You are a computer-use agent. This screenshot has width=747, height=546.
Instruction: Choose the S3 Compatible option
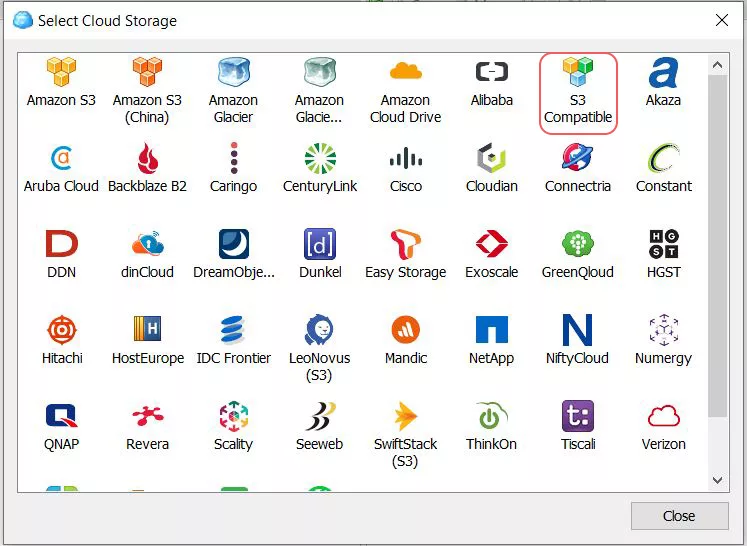pyautogui.click(x=578, y=74)
